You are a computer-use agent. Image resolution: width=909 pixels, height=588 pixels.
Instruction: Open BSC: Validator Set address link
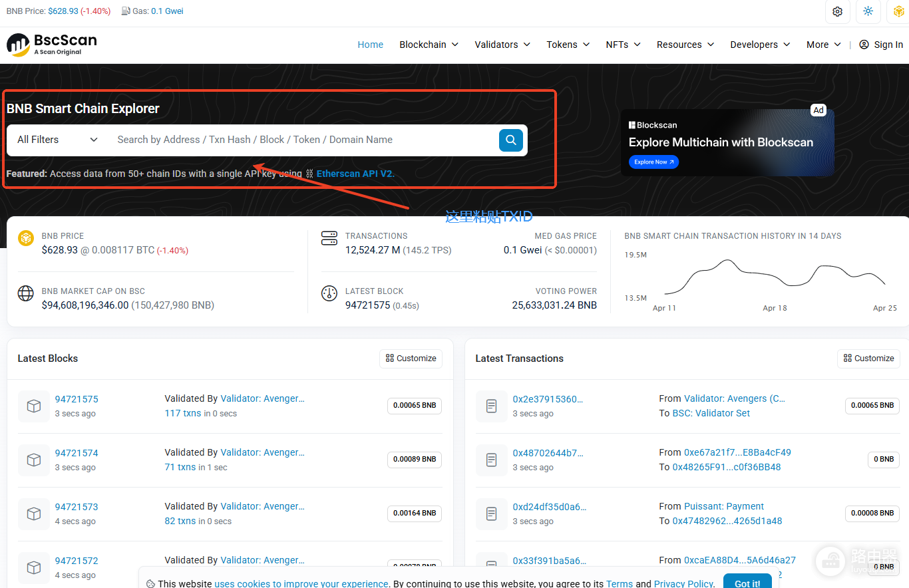[x=711, y=413]
